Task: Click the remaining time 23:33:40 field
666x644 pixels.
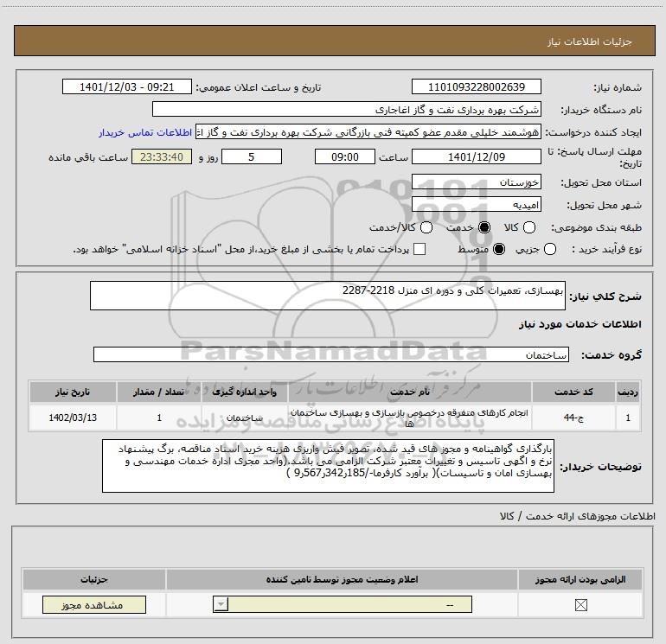Action: tap(162, 156)
